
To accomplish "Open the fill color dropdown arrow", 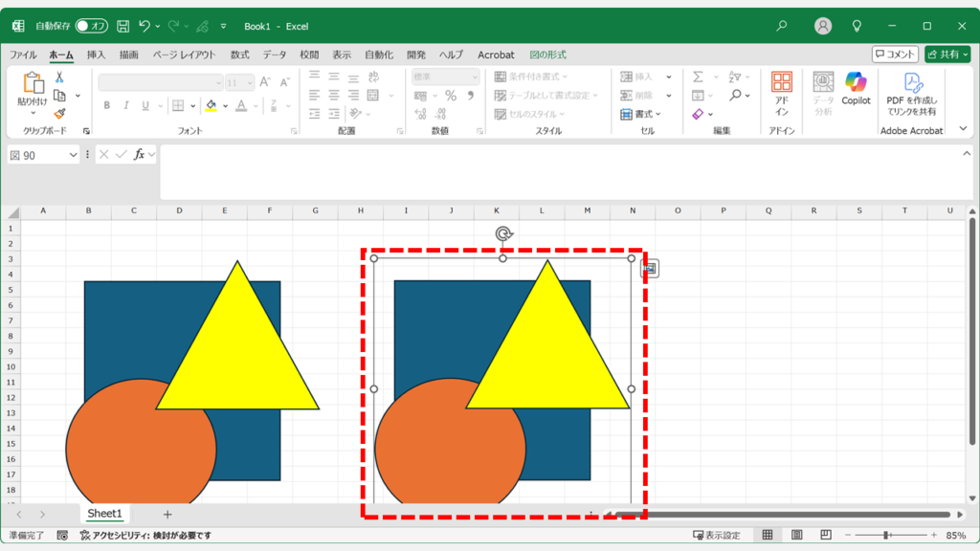I will pos(226,106).
